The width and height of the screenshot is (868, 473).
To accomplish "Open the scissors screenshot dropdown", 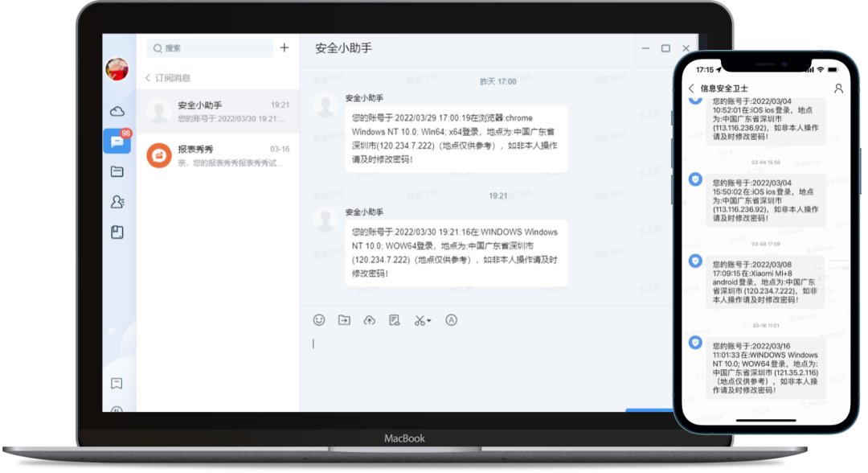I will click(423, 321).
